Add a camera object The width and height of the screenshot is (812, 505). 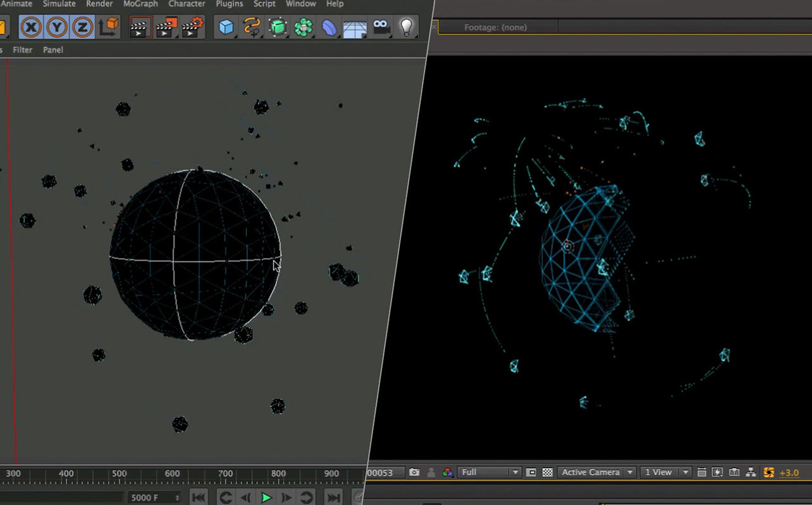point(381,27)
